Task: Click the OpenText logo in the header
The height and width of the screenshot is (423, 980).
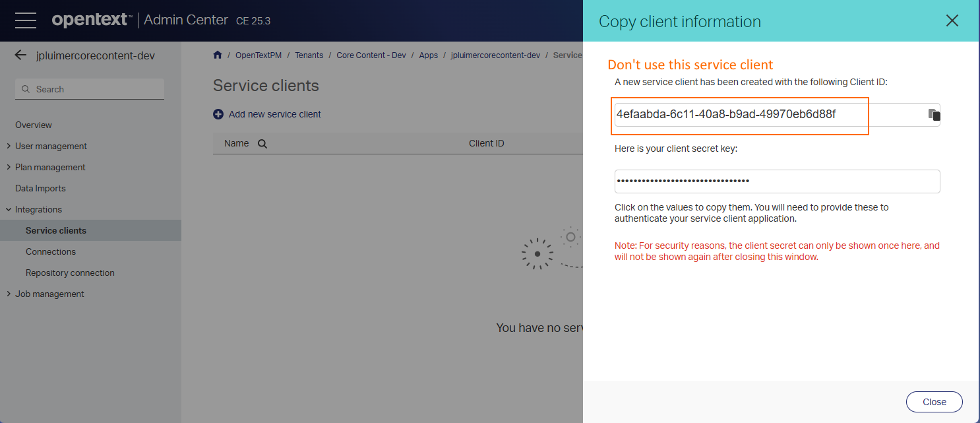Action: click(x=92, y=20)
